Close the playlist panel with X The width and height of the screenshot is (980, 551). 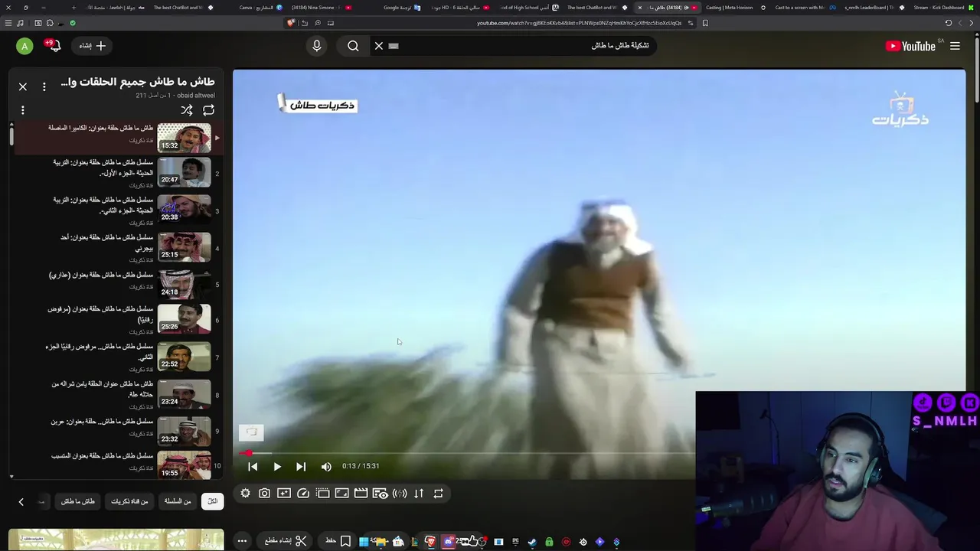(x=23, y=86)
